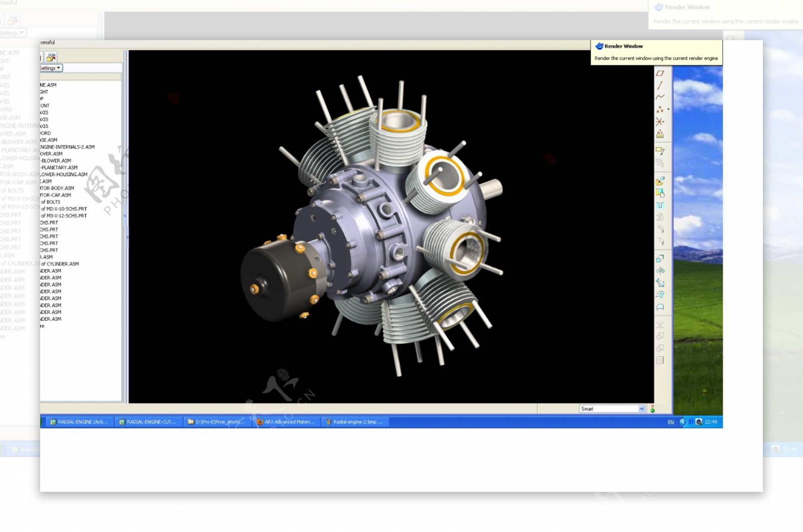Switch to Radial-engine-2.bmp taskbar button
This screenshot has height=532, width=803.
(x=354, y=422)
